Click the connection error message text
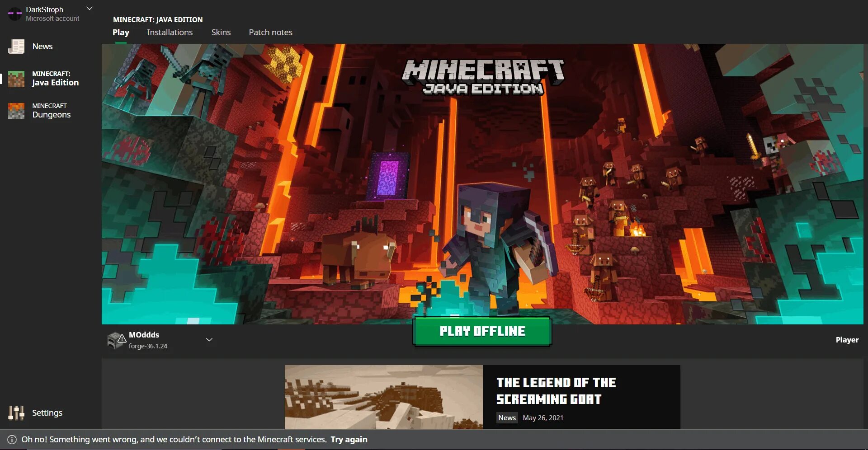The image size is (868, 450). tap(174, 440)
